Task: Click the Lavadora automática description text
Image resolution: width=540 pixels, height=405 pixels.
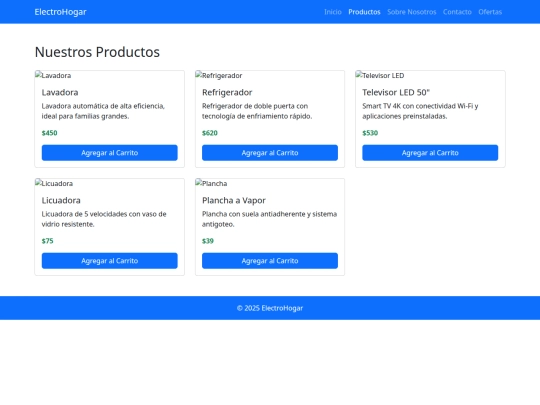Action: [103, 111]
